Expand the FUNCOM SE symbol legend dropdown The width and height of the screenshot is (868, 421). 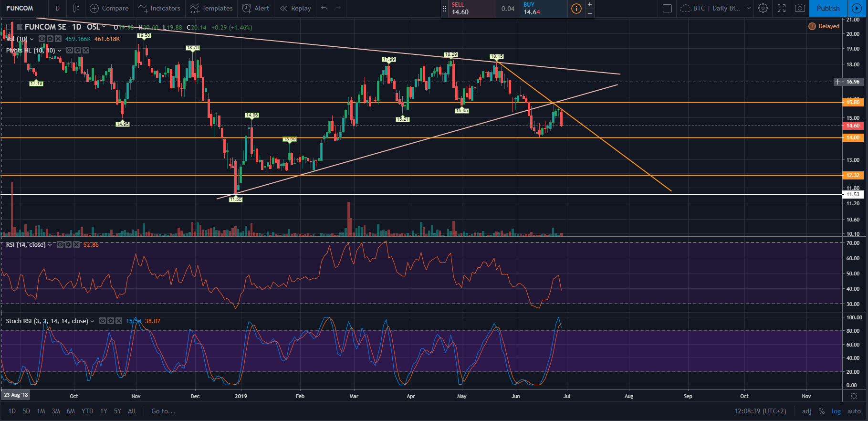coord(104,27)
